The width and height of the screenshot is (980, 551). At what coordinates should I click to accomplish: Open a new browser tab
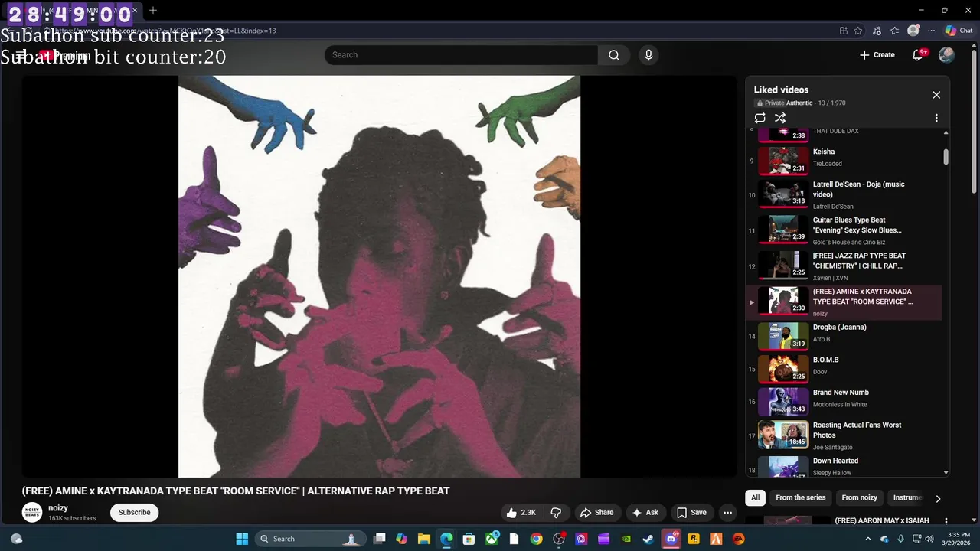[x=153, y=11]
